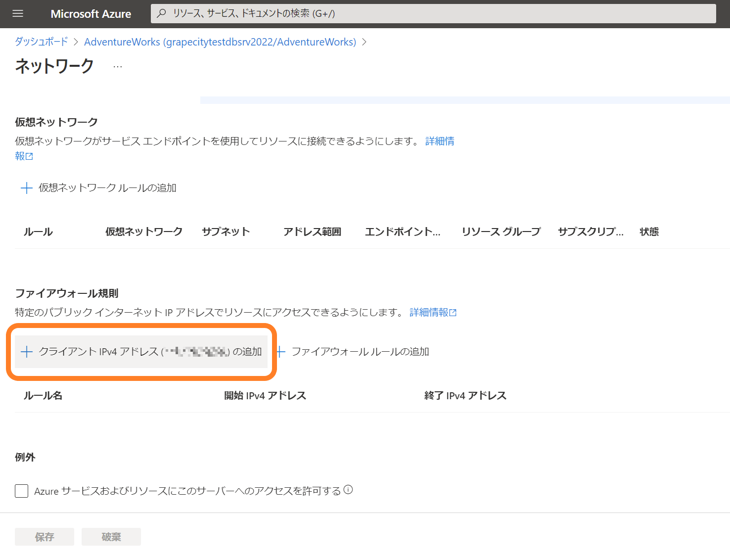The image size is (730, 560).
Task: Click plus icon for 仮想ネットワーク ルールの追加
Action: tap(26, 188)
